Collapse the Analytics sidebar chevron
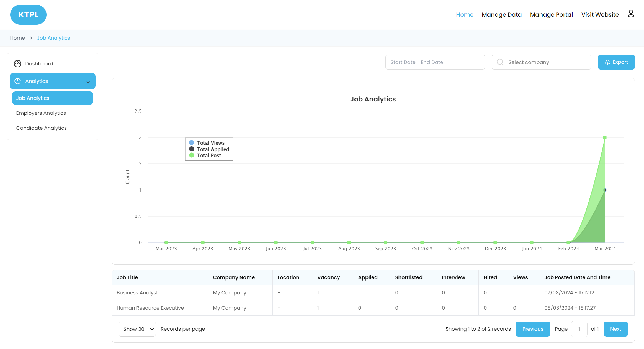Image resolution: width=644 pixels, height=349 pixels. coord(88,81)
